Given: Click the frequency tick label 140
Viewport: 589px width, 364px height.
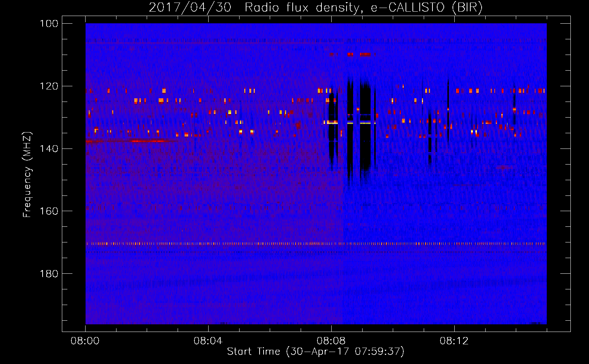Looking at the screenshot, I should coord(49,149).
